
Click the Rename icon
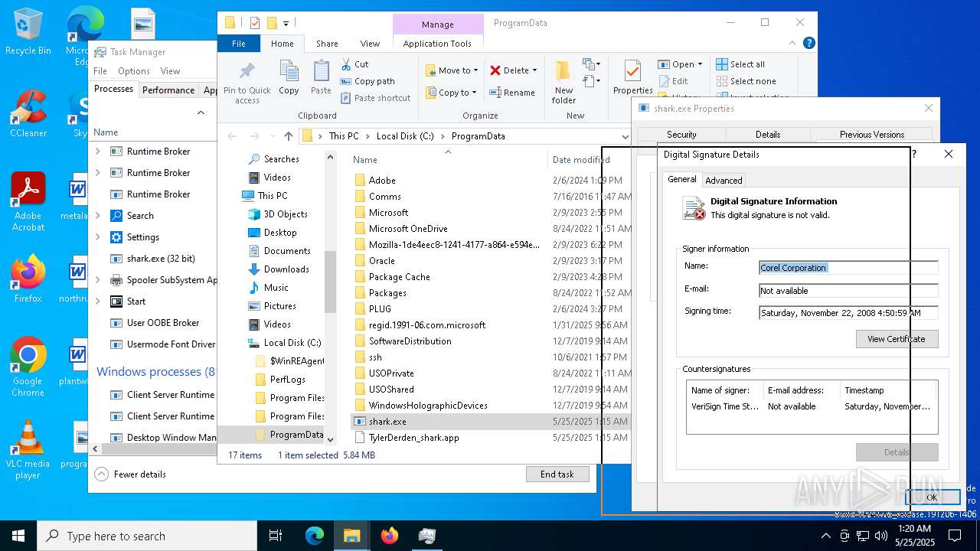click(495, 93)
